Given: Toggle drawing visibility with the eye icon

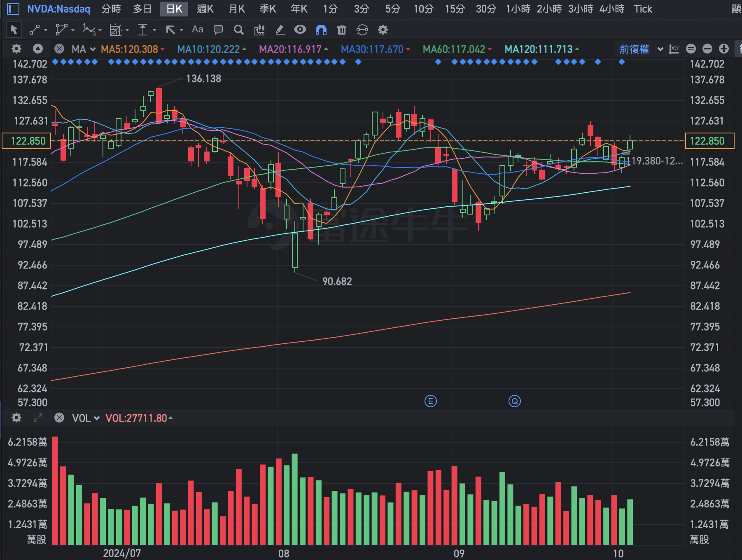Looking at the screenshot, I should tap(300, 30).
